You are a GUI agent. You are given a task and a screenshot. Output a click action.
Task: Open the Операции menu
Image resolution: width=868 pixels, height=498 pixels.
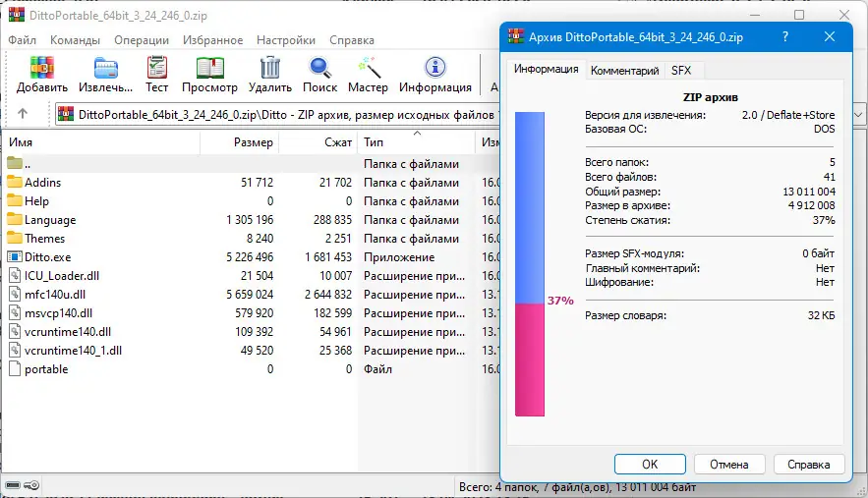(142, 40)
